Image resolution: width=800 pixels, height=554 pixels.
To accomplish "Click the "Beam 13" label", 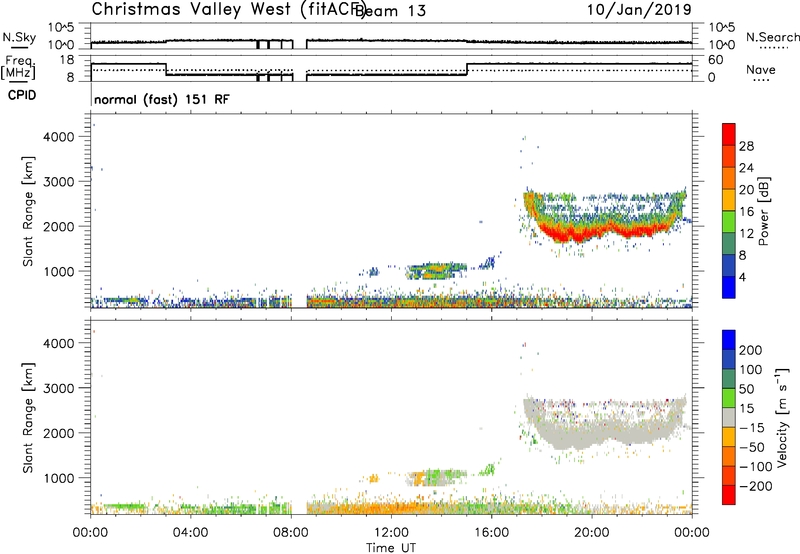I will 392,11.
